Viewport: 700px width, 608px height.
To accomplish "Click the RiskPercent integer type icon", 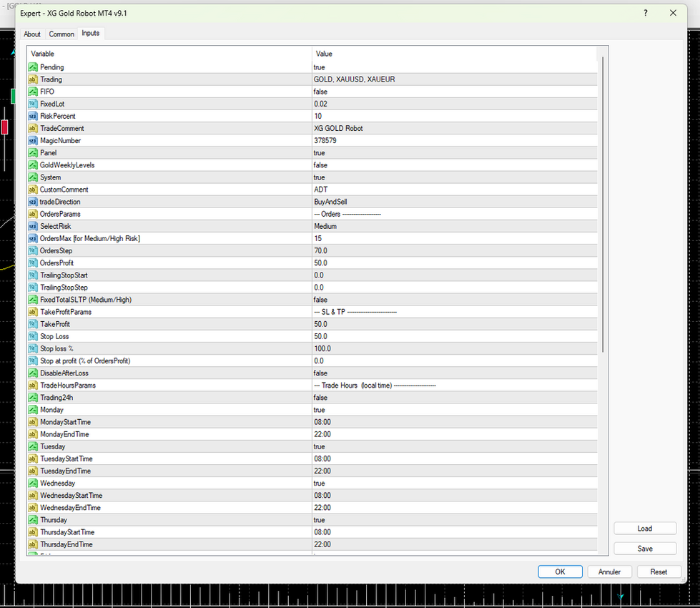I will (33, 116).
